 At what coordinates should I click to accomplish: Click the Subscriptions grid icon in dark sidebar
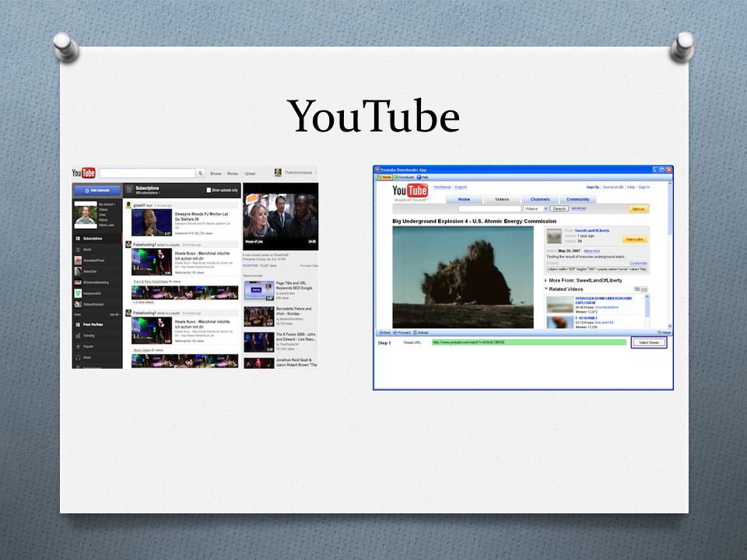click(78, 238)
